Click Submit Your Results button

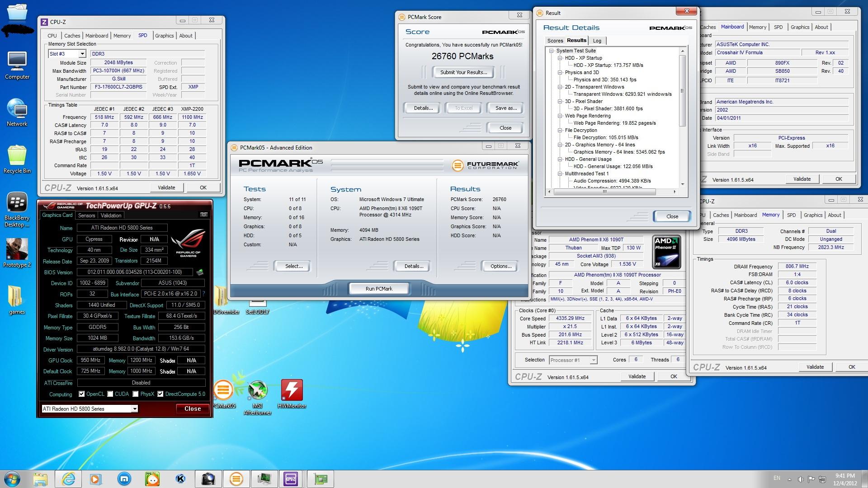(x=463, y=72)
